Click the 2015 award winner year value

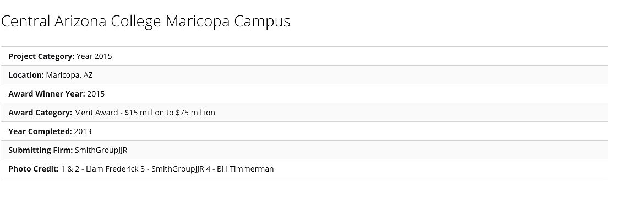click(96, 94)
